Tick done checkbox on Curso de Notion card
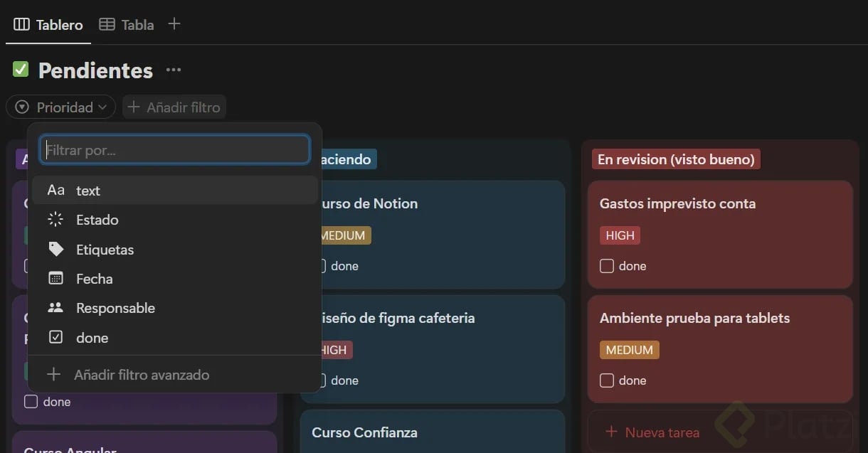Screen dimensions: 868x453 321,266
